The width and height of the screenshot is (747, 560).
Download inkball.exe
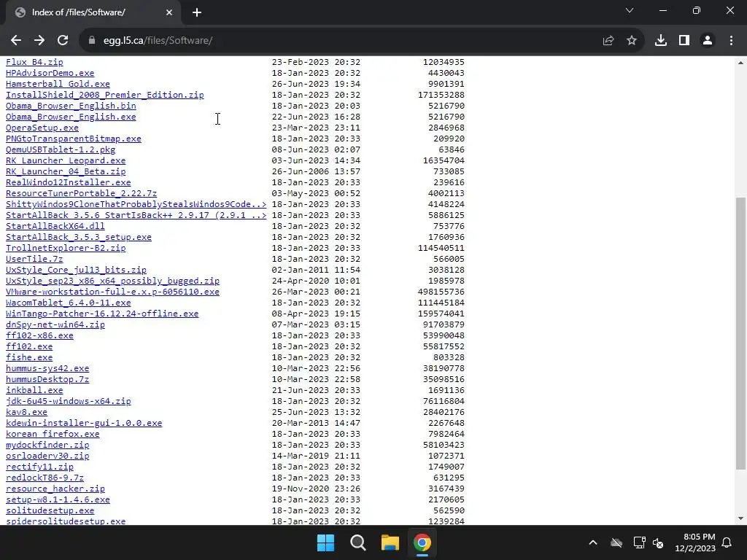tap(34, 391)
